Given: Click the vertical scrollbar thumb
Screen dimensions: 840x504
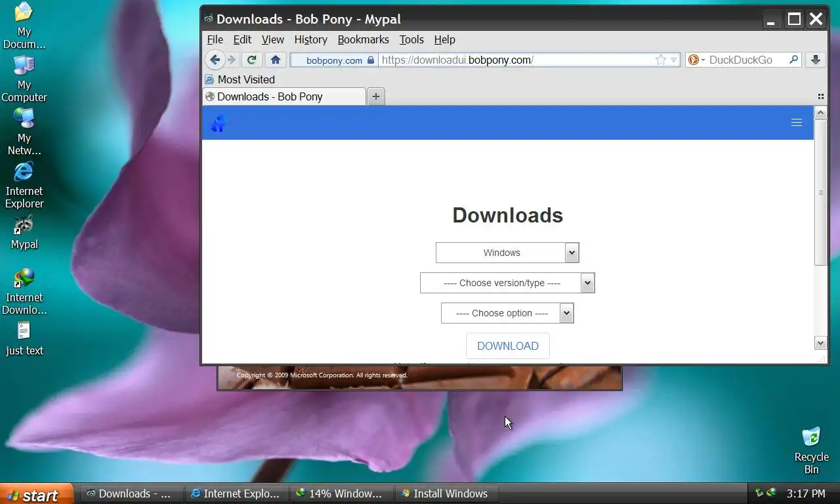Looking at the screenshot, I should [820, 193].
